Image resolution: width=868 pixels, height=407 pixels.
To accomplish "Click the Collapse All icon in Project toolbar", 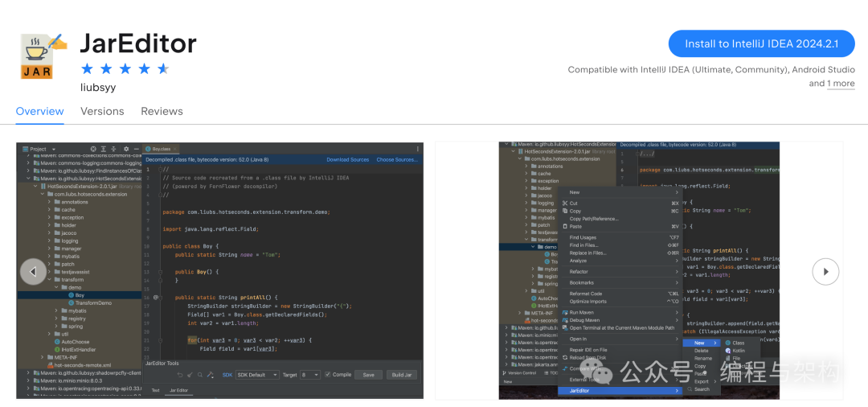I will click(x=113, y=149).
